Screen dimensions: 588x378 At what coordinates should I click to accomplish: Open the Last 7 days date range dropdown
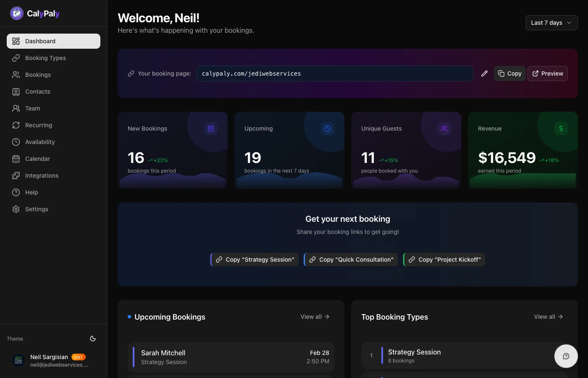[x=551, y=23]
